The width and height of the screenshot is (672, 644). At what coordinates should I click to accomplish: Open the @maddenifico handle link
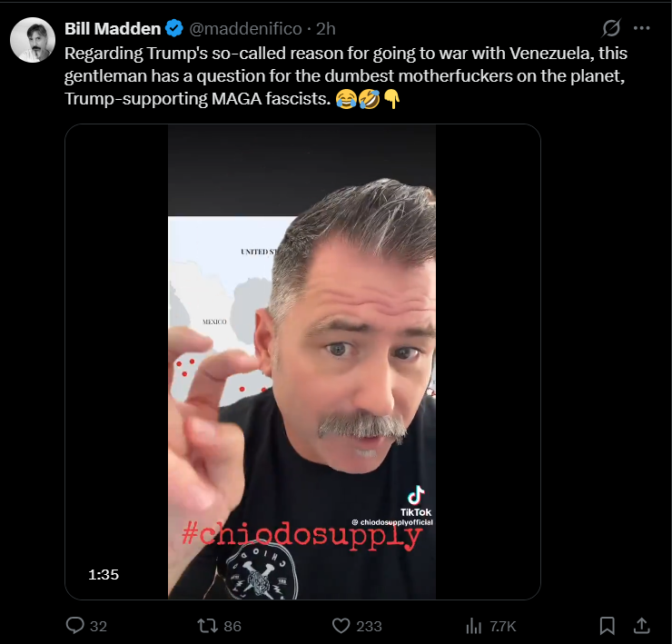pos(245,29)
